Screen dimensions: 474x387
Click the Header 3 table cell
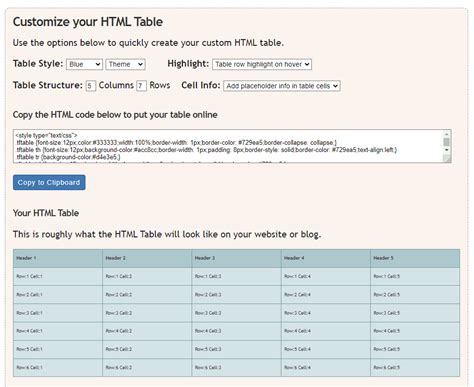[236, 258]
